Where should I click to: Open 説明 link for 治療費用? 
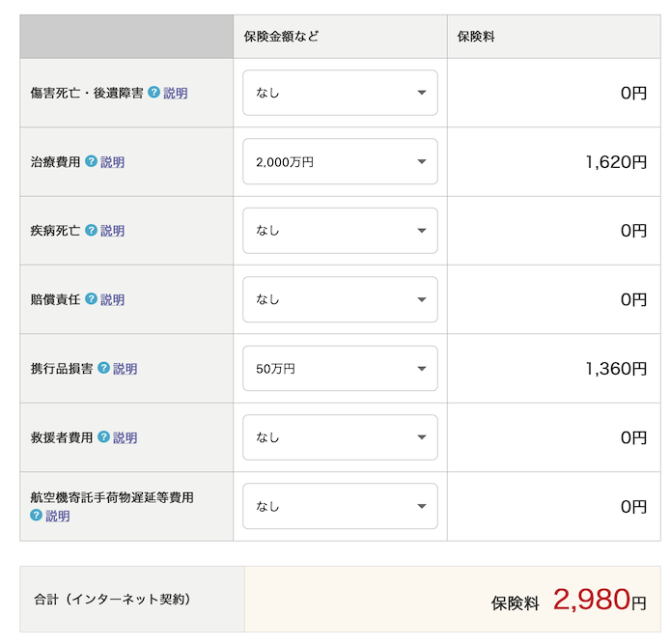pos(113,162)
